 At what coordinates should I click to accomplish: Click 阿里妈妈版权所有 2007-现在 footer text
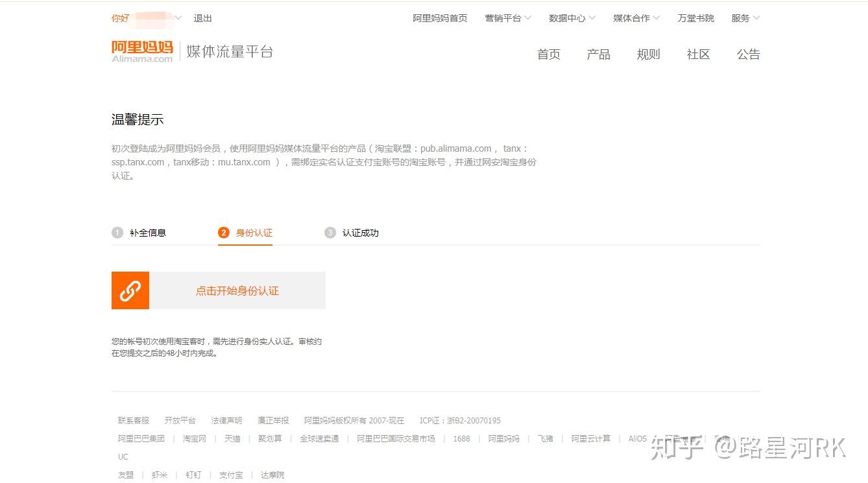[354, 421]
